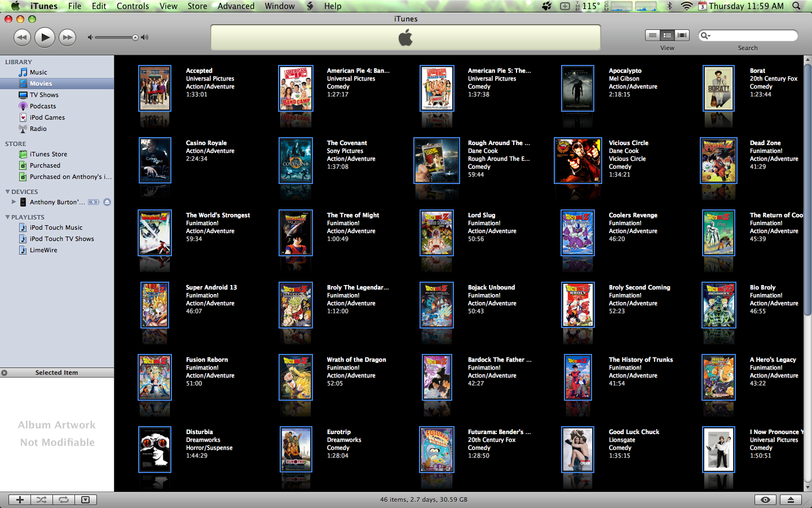Click the volume slider knob
Screen dimensions: 812x508
pos(135,38)
